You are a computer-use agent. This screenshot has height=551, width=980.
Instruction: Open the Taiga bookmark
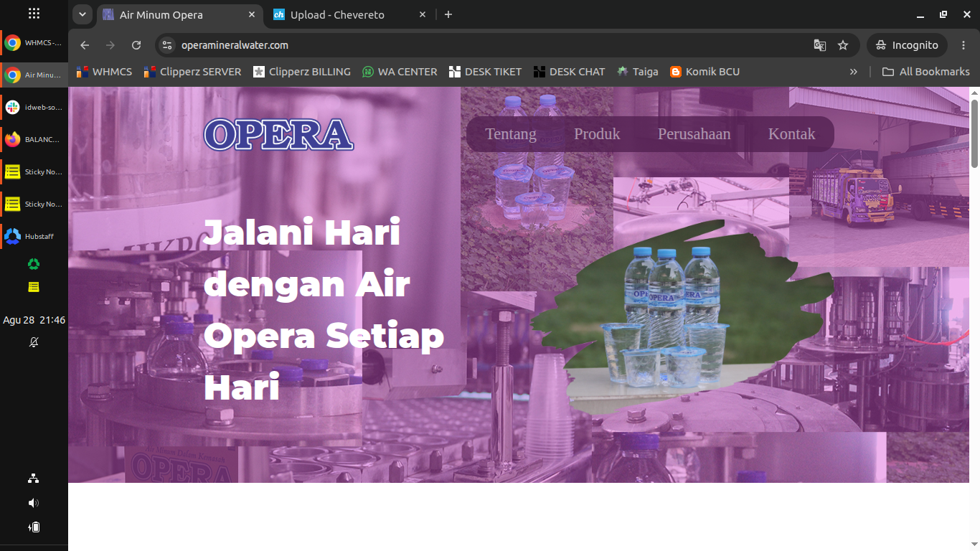point(638,72)
